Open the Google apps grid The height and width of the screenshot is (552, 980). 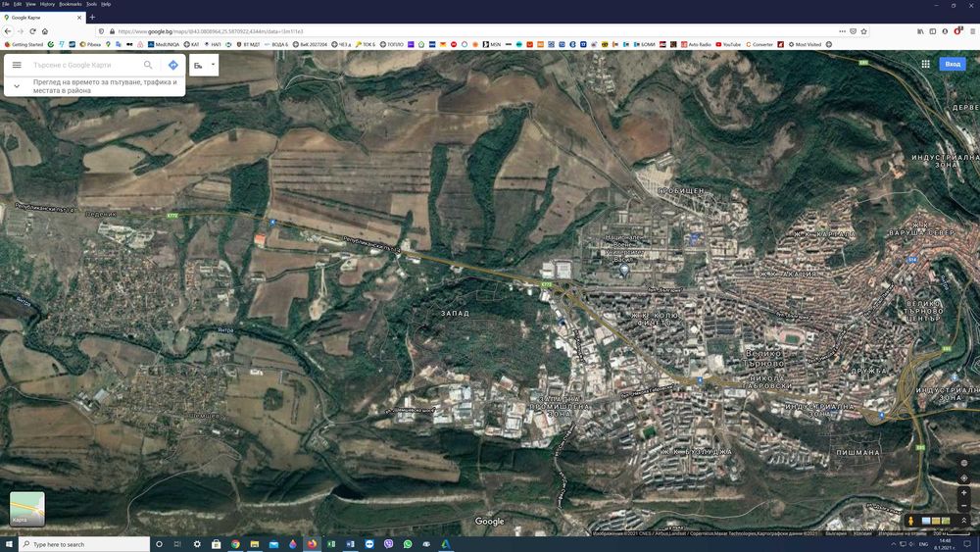(x=926, y=64)
